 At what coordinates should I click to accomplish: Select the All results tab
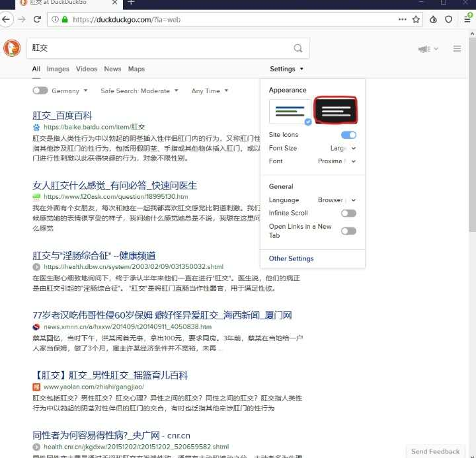click(36, 69)
